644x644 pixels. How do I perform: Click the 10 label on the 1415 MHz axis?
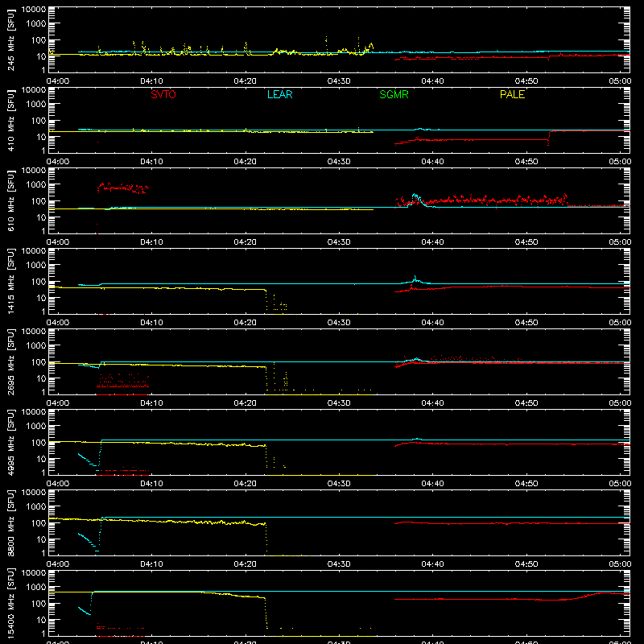click(x=42, y=298)
